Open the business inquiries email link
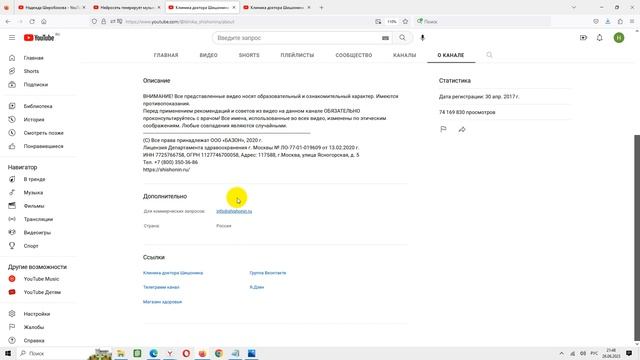Screen dimensions: 640x360 coord(234,211)
